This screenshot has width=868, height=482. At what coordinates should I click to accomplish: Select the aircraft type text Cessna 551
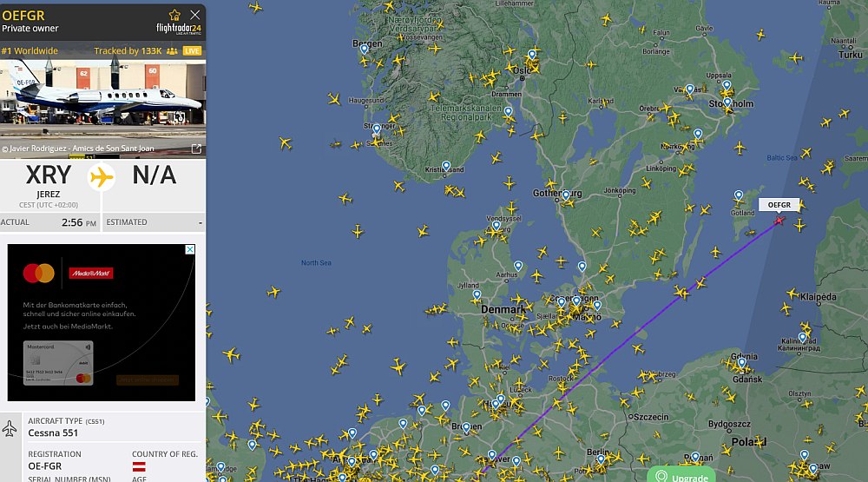coord(53,433)
